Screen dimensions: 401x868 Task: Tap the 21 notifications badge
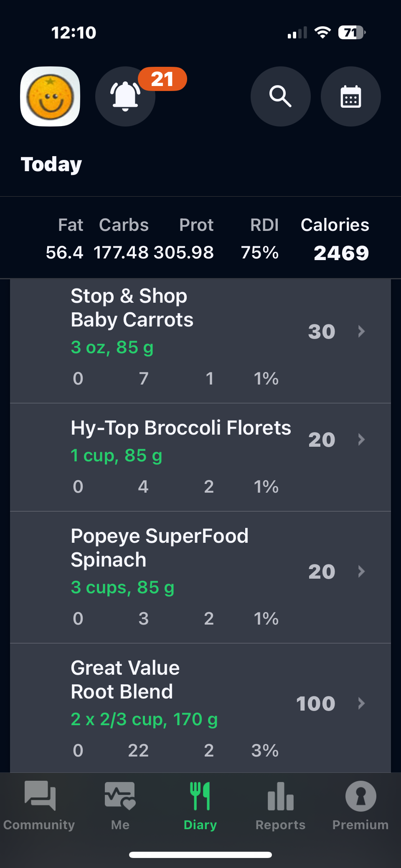(162, 79)
